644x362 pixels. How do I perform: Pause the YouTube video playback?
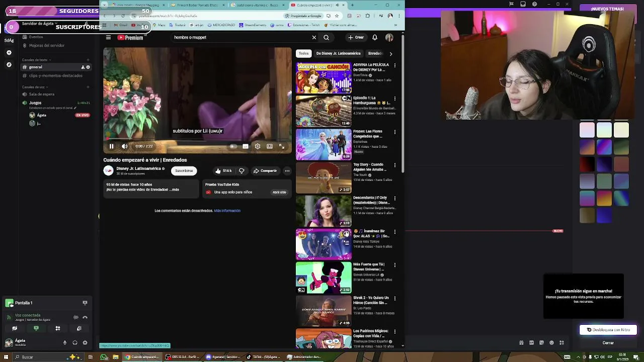[x=111, y=146]
